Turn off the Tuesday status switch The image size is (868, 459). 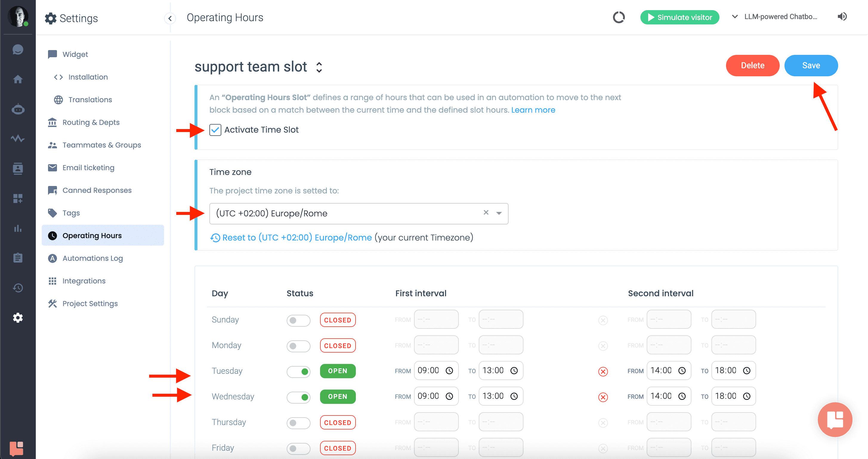click(x=298, y=371)
